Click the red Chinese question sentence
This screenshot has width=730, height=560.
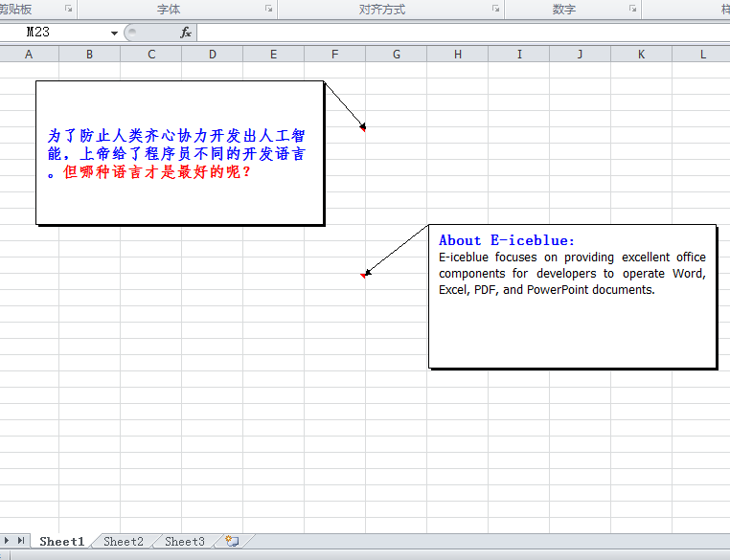click(157, 172)
